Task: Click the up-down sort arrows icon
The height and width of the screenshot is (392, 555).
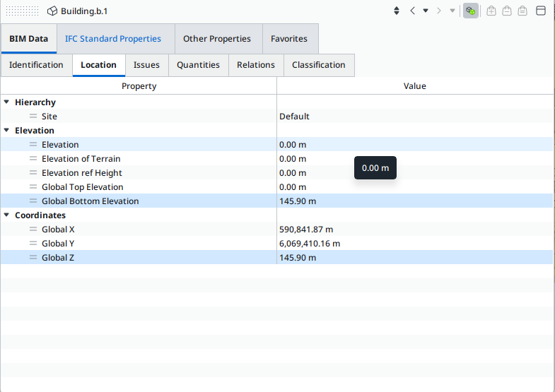Action: (397, 11)
